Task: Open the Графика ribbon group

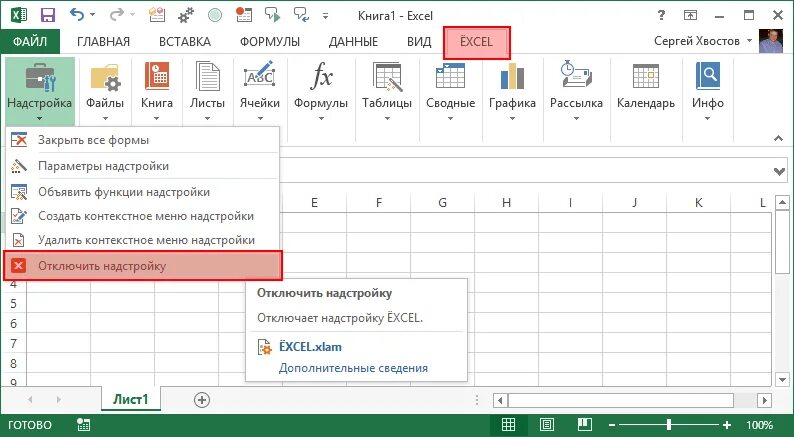Action: [x=512, y=91]
